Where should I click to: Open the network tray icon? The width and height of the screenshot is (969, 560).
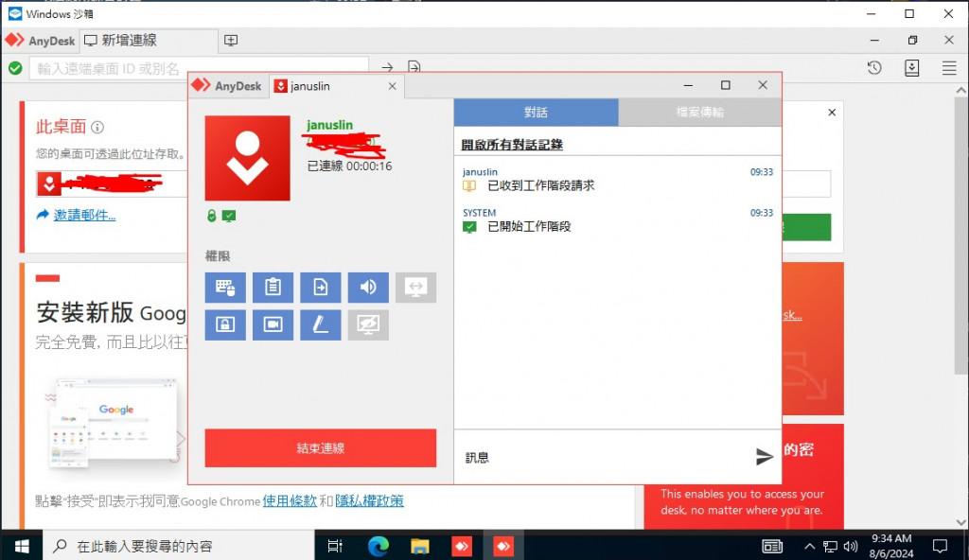click(831, 547)
